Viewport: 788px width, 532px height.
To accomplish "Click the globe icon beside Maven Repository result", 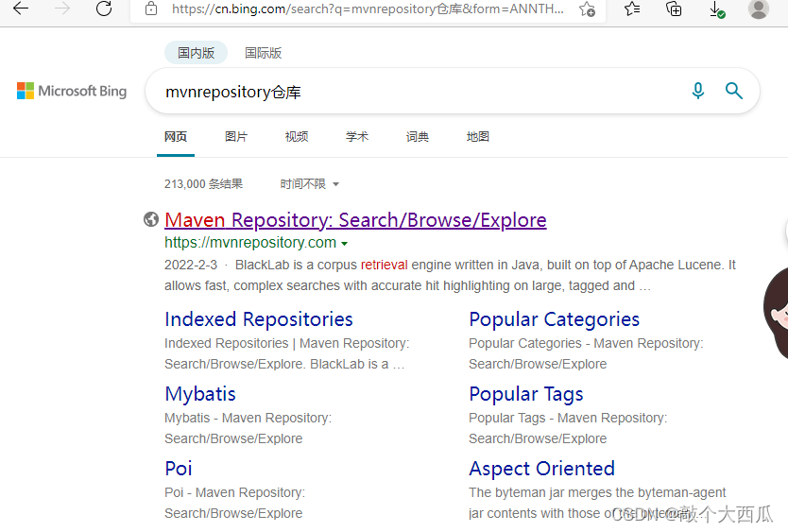I will (151, 219).
